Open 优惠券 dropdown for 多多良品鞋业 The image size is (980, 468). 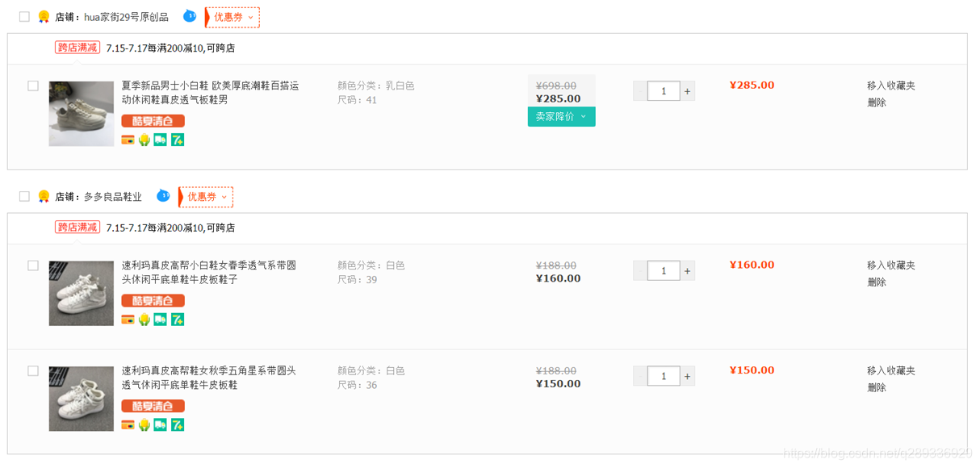coord(206,197)
